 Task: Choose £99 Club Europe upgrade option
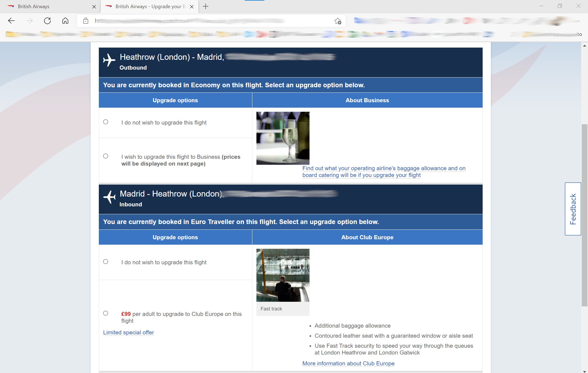click(x=106, y=313)
